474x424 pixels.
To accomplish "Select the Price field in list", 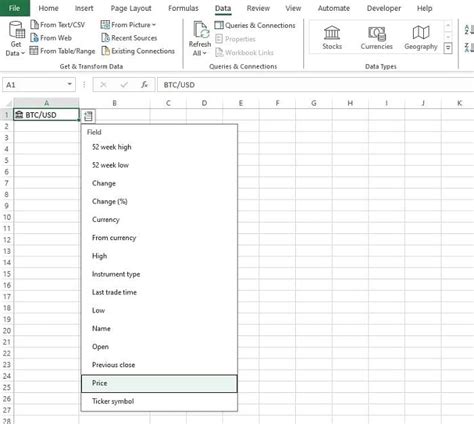I will point(159,383).
